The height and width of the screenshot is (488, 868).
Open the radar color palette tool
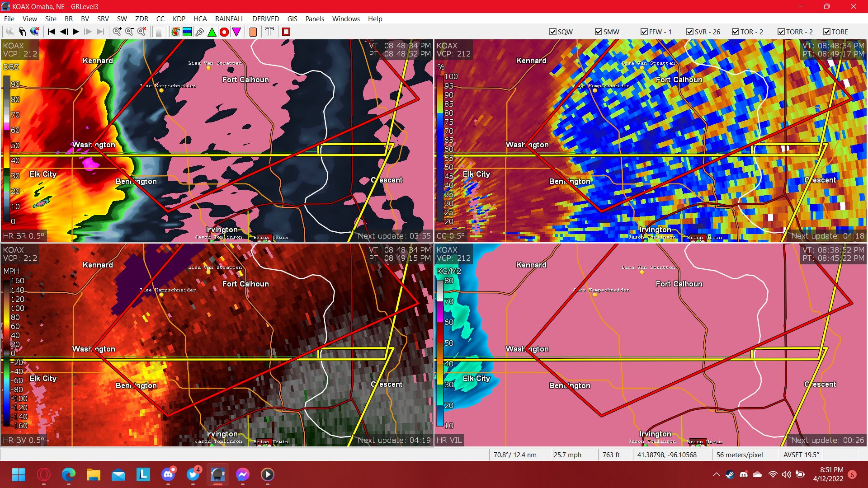[175, 32]
